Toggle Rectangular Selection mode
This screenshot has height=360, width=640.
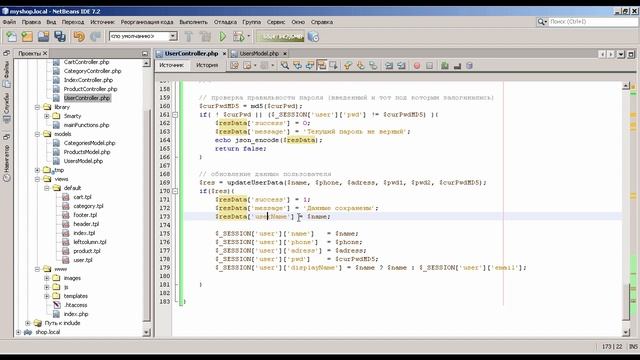(x=333, y=65)
